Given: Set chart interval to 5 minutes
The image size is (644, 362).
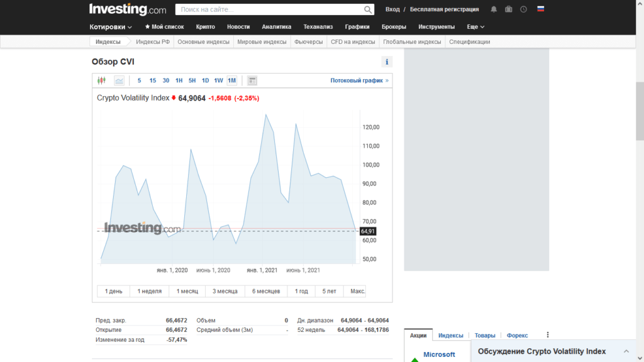Looking at the screenshot, I should tap(140, 80).
